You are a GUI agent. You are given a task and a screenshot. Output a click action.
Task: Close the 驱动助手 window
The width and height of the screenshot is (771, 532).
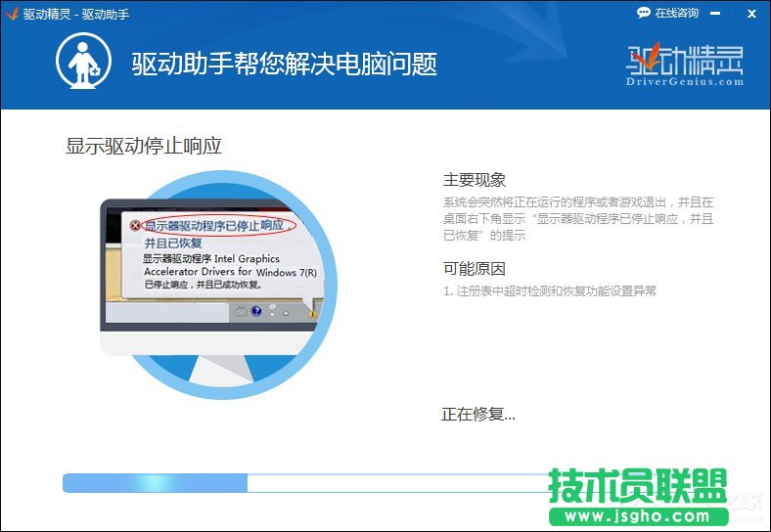coord(751,14)
